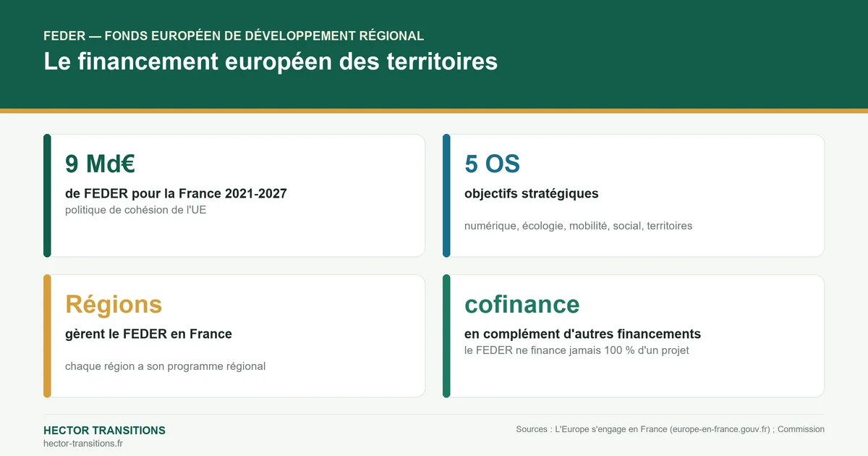Click 'le FEDER ne finance jamais 100 %' line
Screen dimensions: 868x456
576,350
